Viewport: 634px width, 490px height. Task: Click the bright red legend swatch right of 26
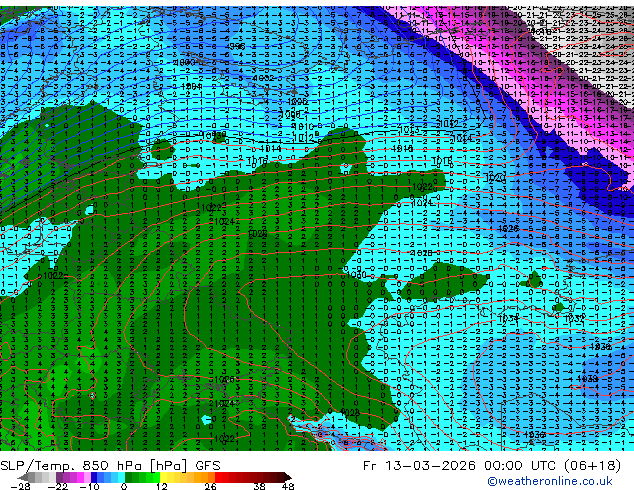[x=218, y=477]
